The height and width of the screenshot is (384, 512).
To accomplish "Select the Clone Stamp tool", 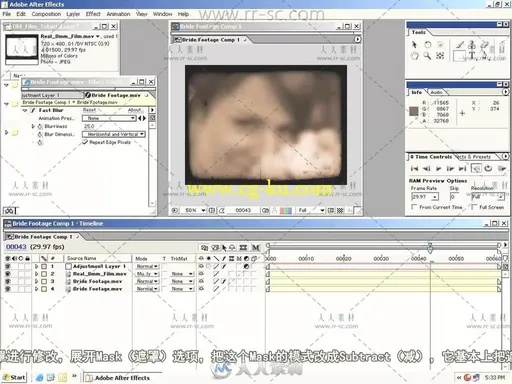I will click(x=472, y=44).
